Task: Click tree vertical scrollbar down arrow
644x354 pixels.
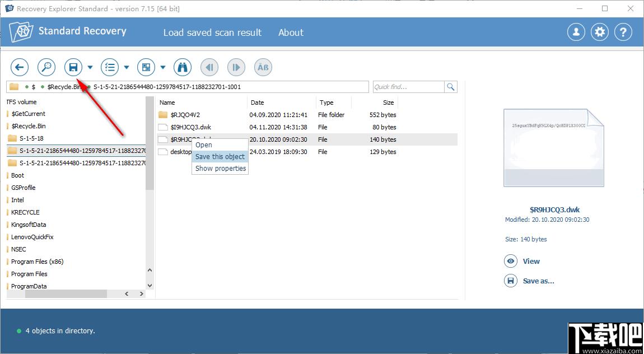Action: click(150, 286)
